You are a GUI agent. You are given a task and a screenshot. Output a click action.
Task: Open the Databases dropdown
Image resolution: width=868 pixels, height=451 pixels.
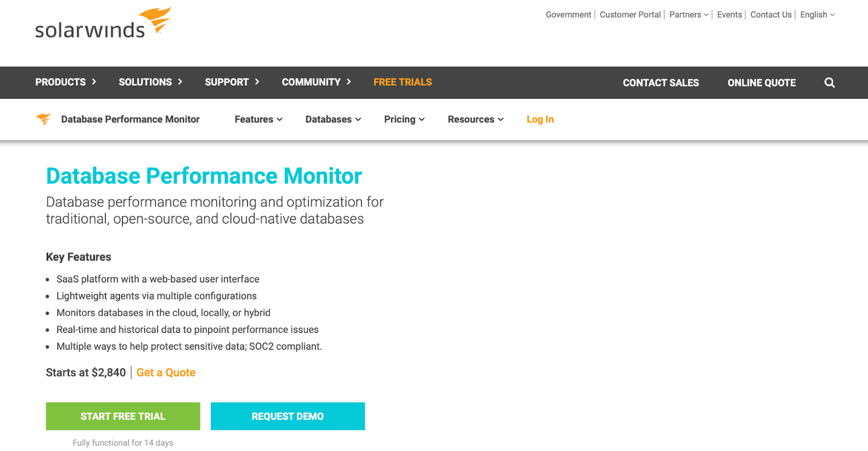333,119
